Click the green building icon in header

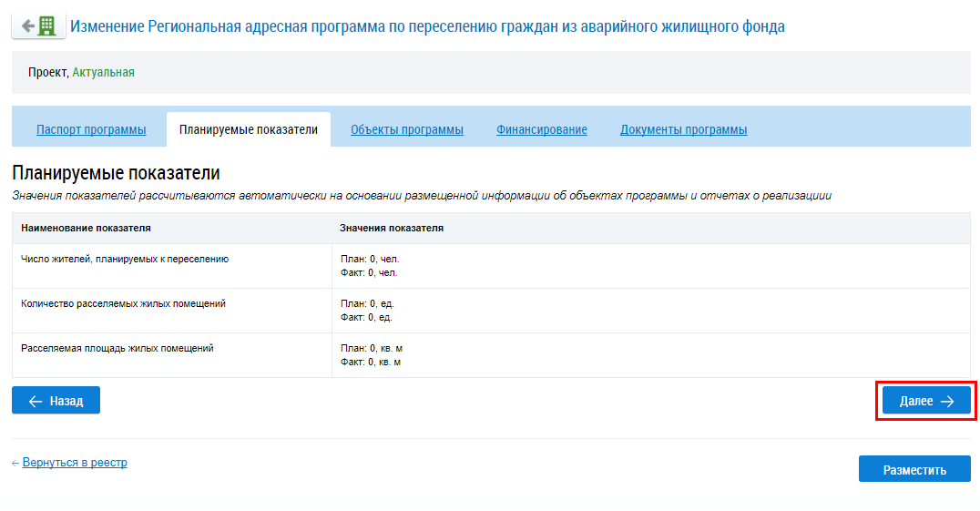tap(47, 26)
